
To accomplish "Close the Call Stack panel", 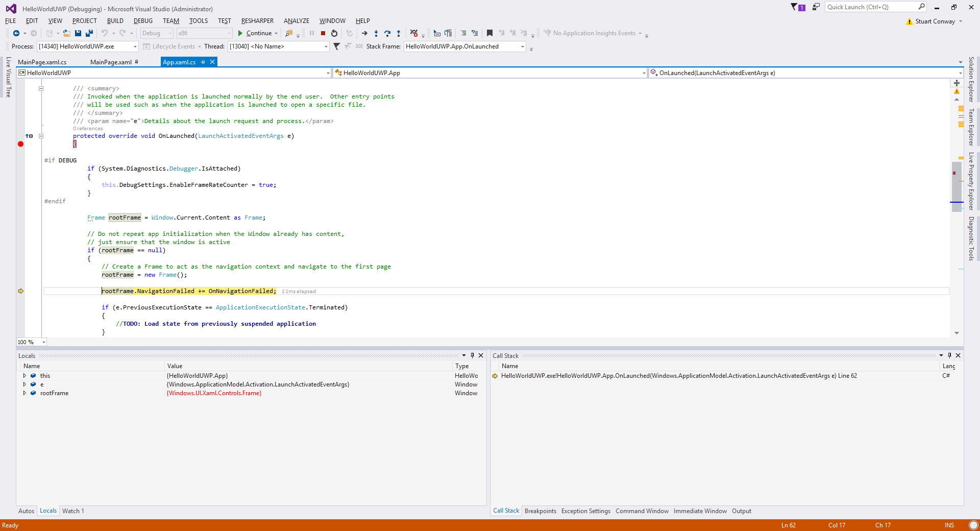I will click(958, 355).
